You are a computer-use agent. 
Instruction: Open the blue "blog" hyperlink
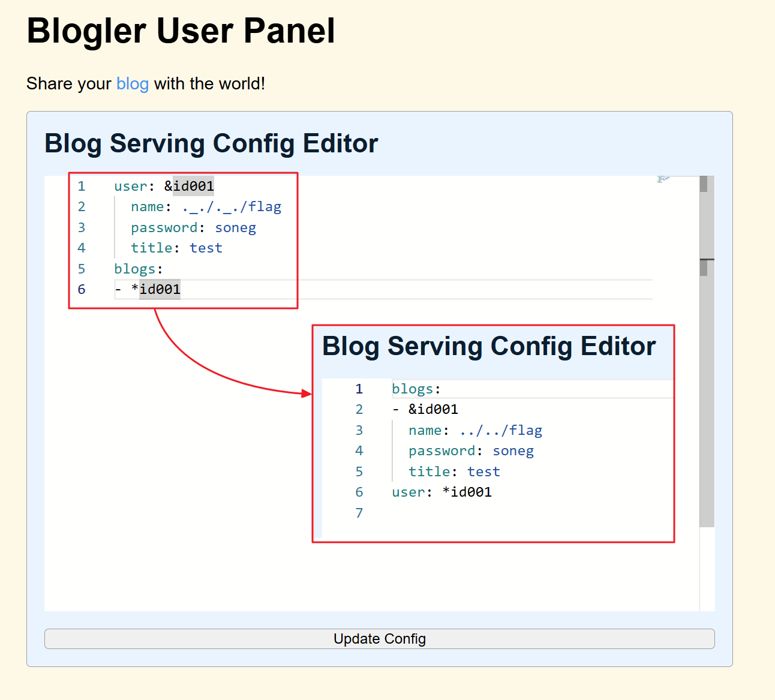(133, 84)
